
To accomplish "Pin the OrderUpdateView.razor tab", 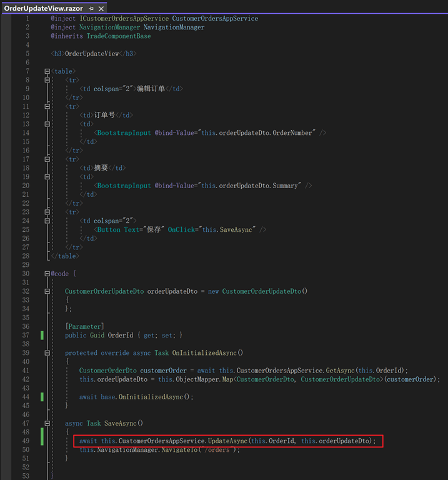I will (x=91, y=9).
